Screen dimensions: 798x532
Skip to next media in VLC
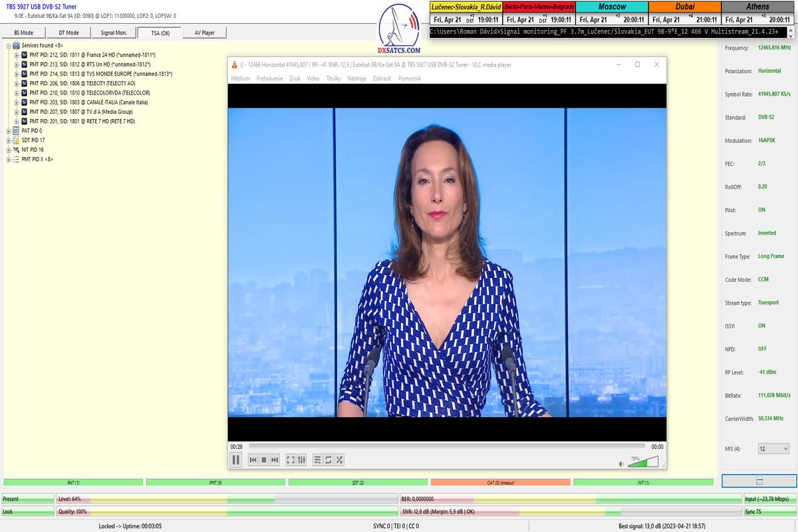click(275, 460)
